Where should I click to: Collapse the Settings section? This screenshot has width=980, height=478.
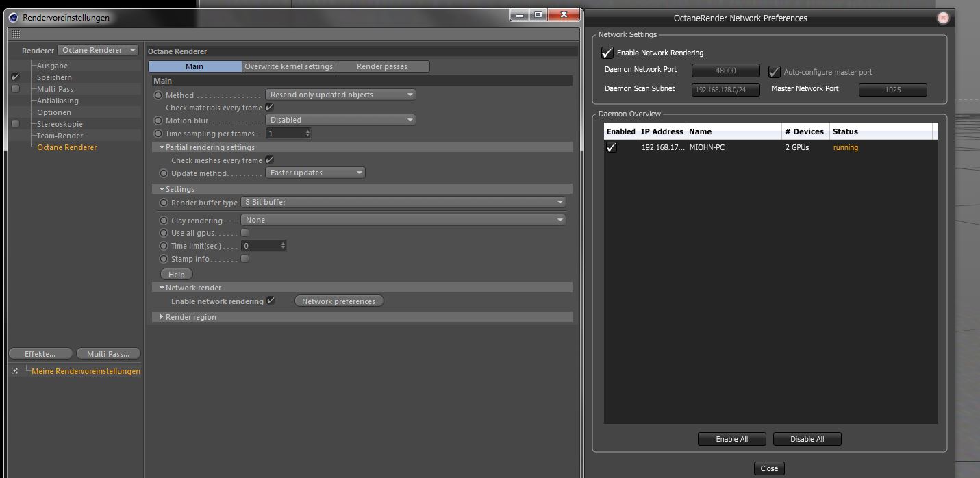[x=162, y=189]
